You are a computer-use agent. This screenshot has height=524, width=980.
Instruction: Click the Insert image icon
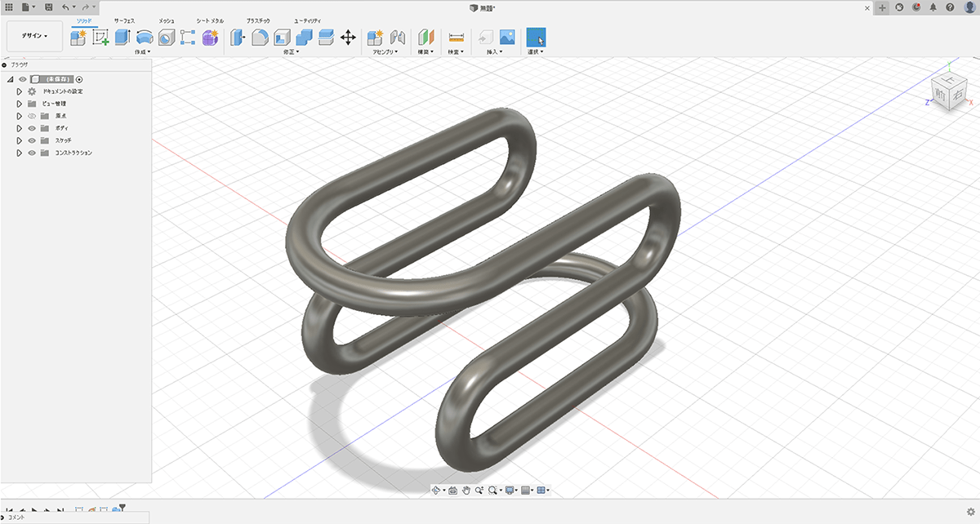point(507,37)
